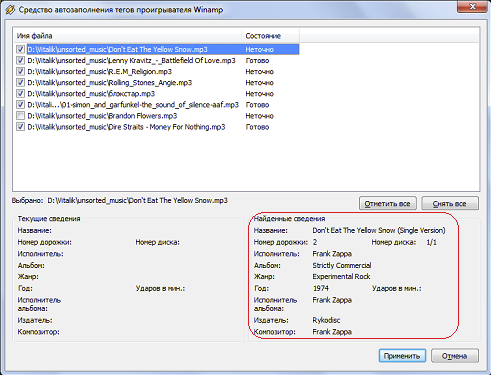Uncheck Dire Straits - Money For Nothing.mp3
The height and width of the screenshot is (375, 491).
[x=21, y=127]
